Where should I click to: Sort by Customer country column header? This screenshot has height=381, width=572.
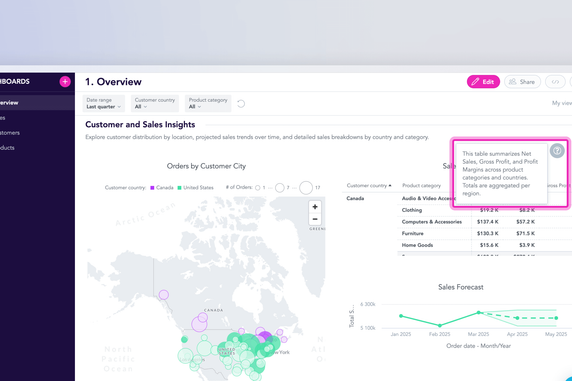tap(369, 185)
